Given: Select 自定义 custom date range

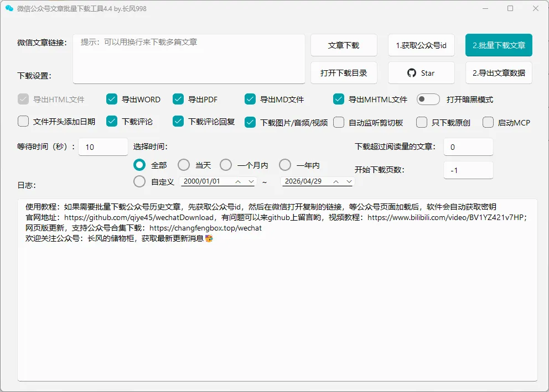Looking at the screenshot, I should pyautogui.click(x=139, y=181).
